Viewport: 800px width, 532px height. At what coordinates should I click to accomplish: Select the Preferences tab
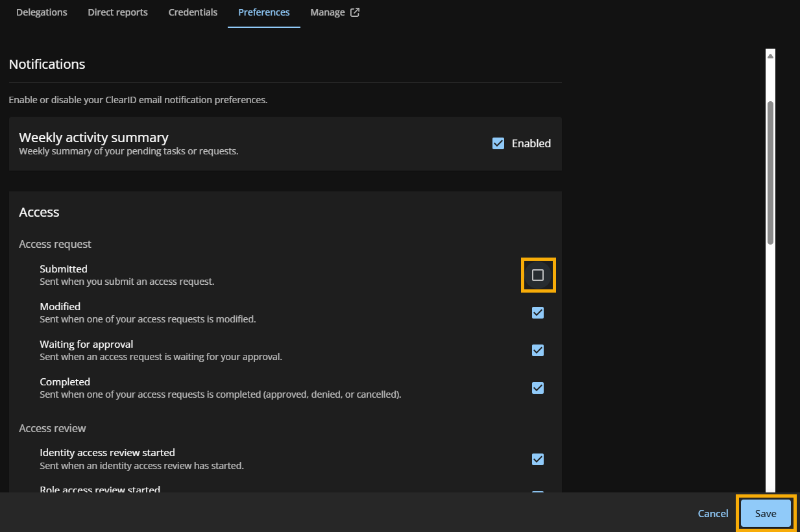[263, 12]
